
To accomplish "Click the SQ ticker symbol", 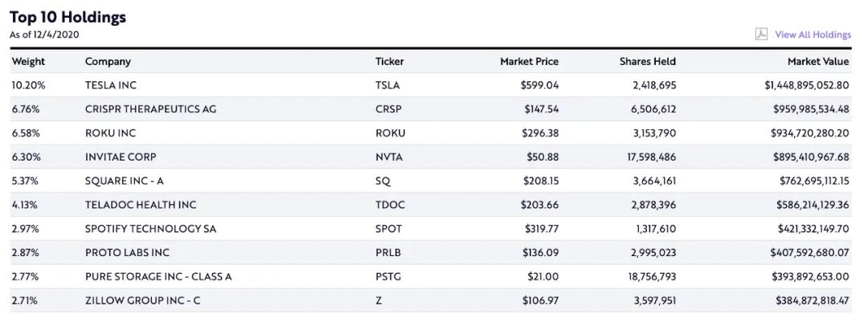I will coord(383,181).
